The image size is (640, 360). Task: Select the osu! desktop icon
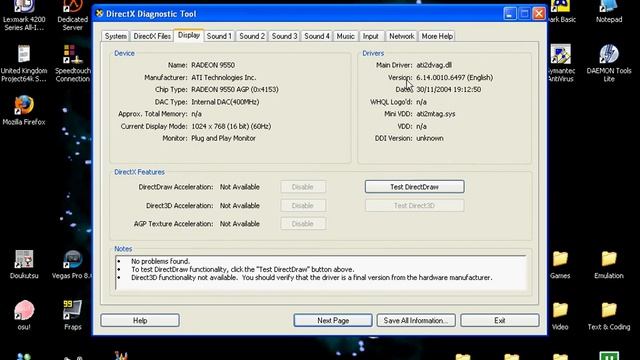point(24,315)
